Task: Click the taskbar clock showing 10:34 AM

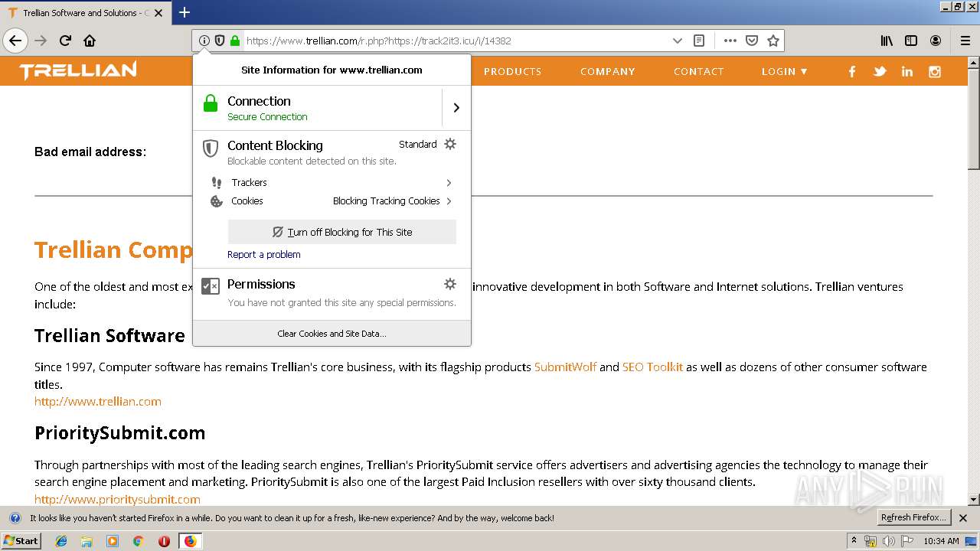Action: pos(941,541)
